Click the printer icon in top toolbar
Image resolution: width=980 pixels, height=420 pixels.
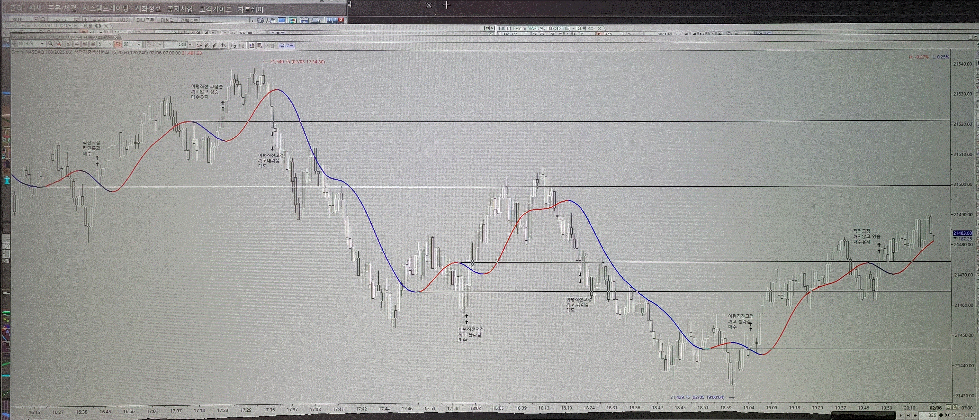click(x=315, y=20)
